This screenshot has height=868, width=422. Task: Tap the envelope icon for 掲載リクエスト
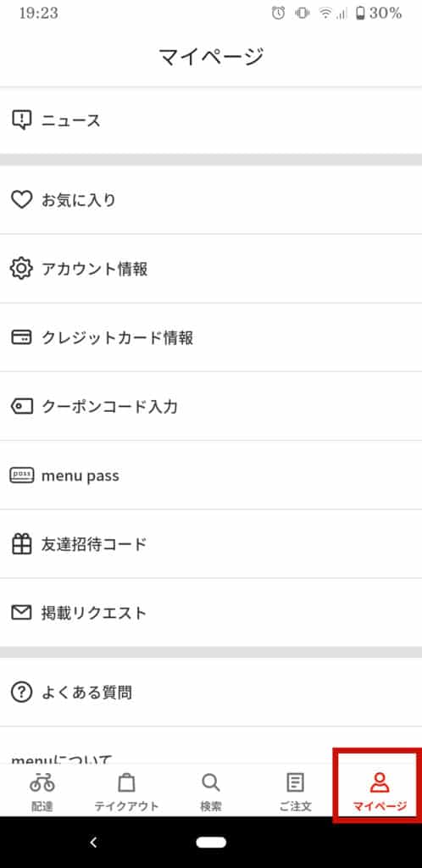tap(21, 613)
